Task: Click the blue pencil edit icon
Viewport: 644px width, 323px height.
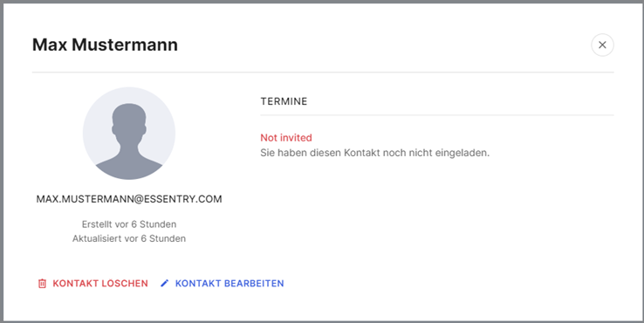Action: tap(164, 283)
